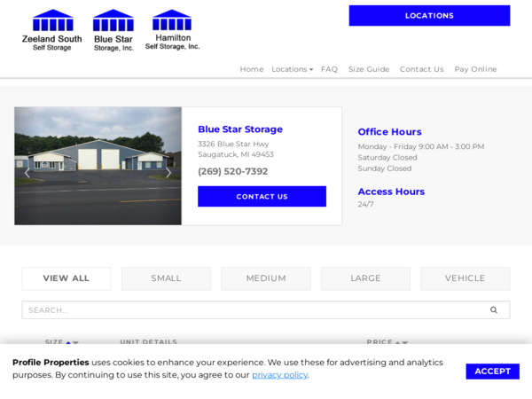
Task: Click the Hamilton Self Storage, Inc. logo
Action: (172, 30)
